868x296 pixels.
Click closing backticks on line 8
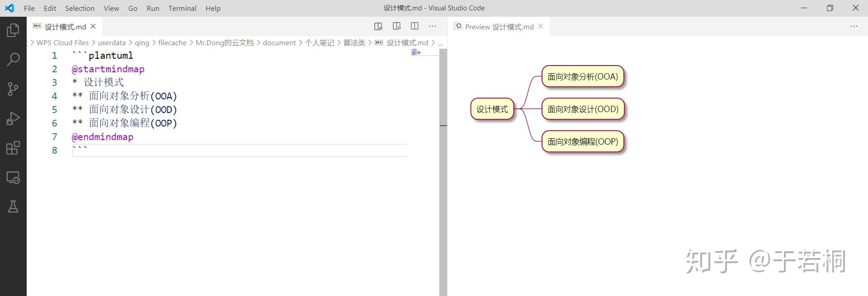coord(80,148)
